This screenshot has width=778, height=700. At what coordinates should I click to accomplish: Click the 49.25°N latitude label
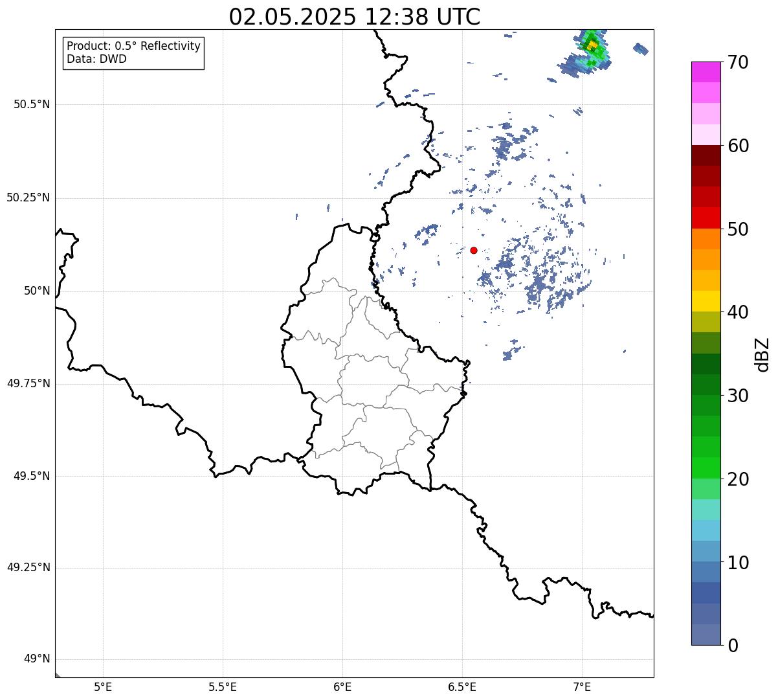click(x=28, y=568)
